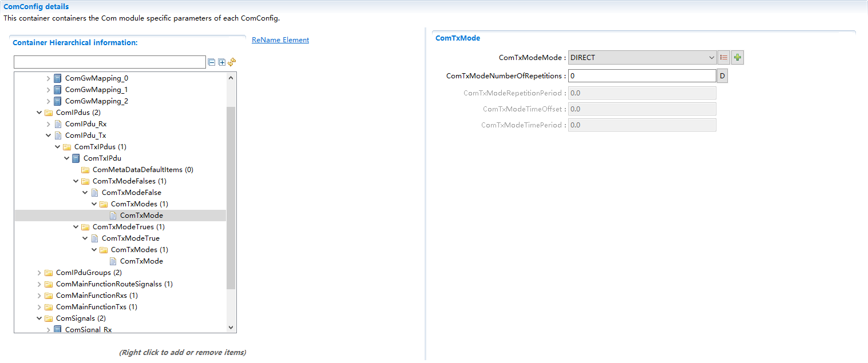Click the tree filter search box

109,62
